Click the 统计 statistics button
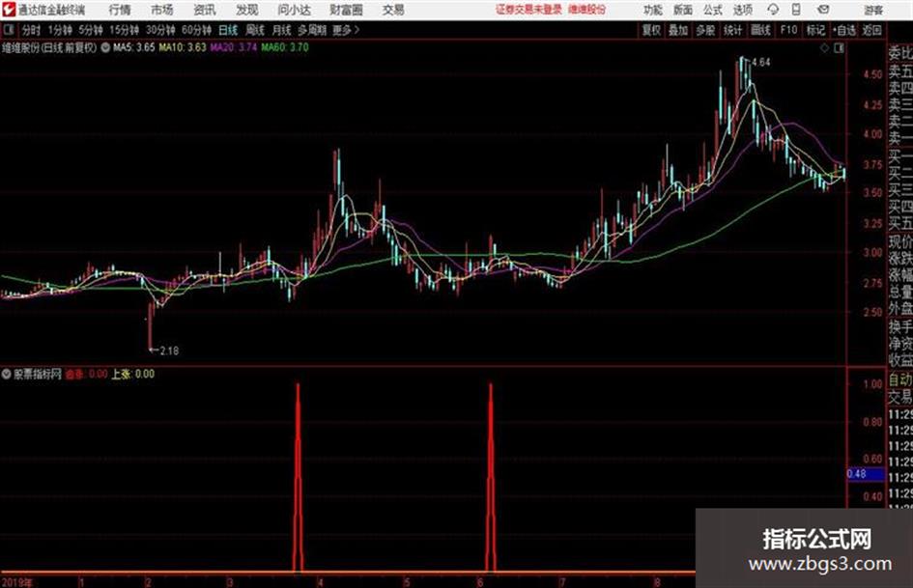913x588 pixels. pos(732,30)
